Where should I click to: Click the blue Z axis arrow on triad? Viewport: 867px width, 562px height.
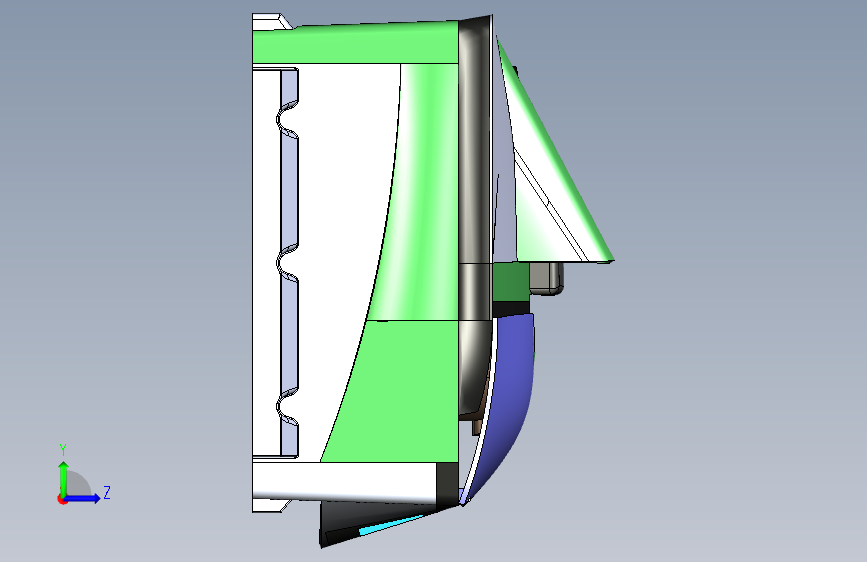coord(83,498)
